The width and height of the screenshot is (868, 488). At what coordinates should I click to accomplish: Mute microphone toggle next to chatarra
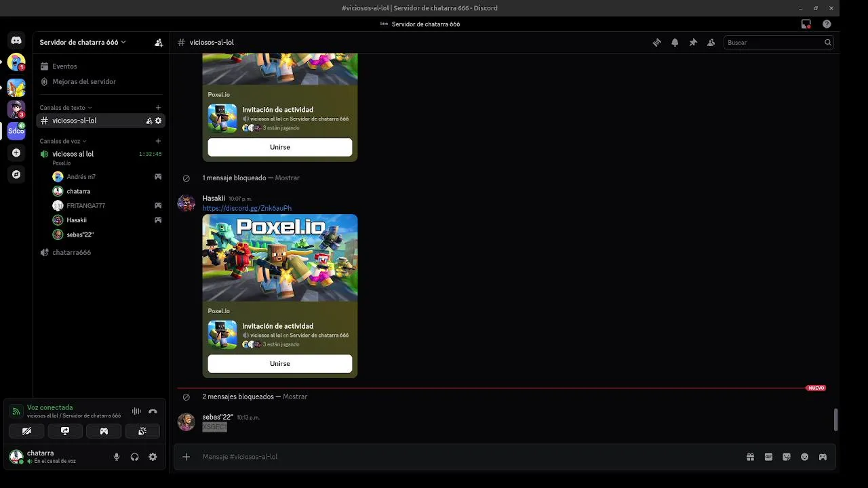point(117,457)
